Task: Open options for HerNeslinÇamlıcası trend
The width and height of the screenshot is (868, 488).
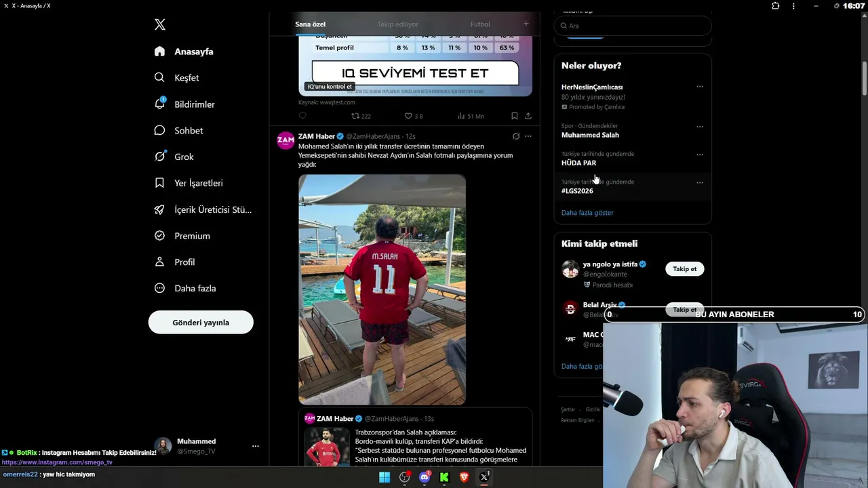Action: coord(700,87)
